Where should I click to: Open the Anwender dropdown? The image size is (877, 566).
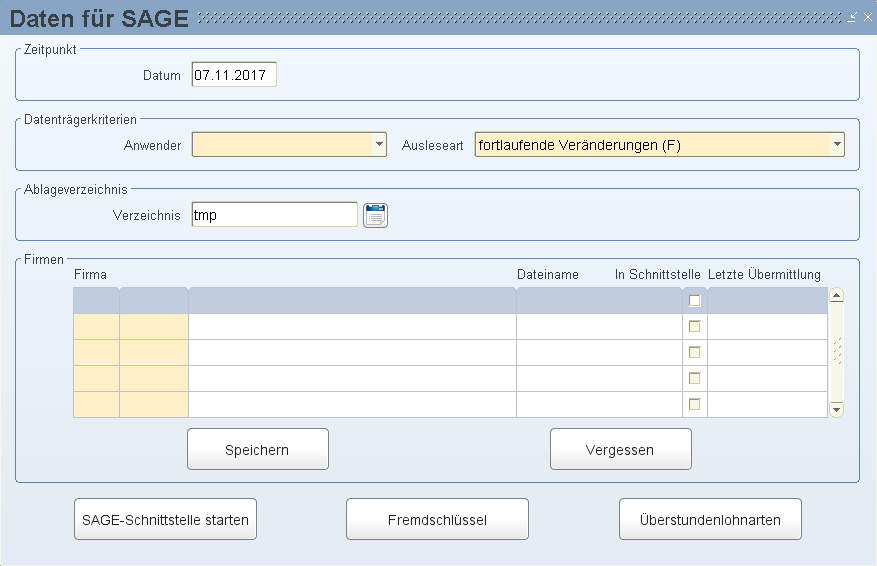point(379,145)
